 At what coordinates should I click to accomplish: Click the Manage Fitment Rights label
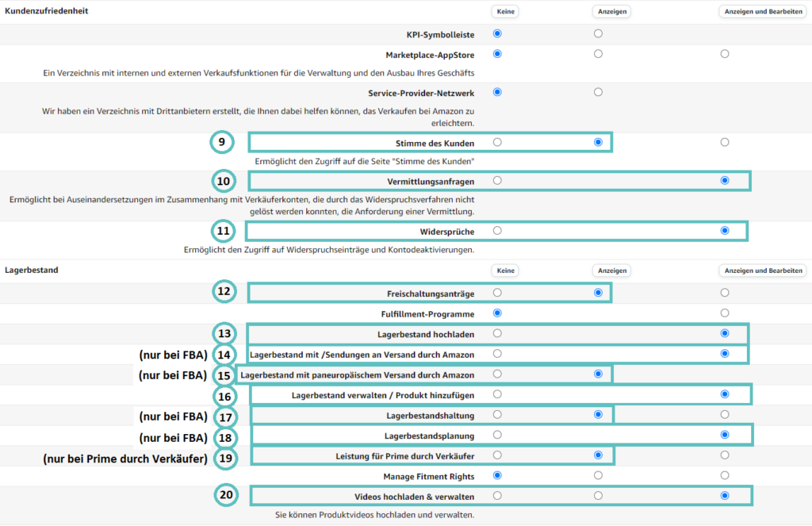[429, 476]
